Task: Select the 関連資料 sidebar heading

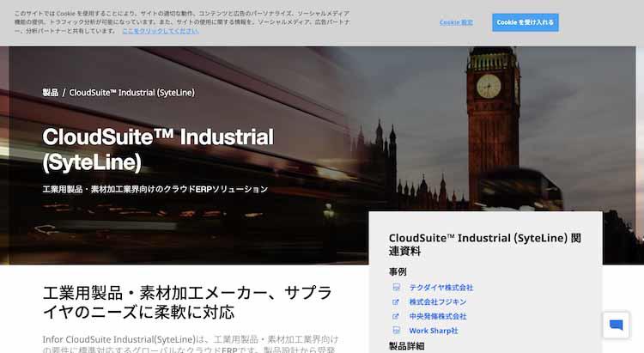Action: 485,244
